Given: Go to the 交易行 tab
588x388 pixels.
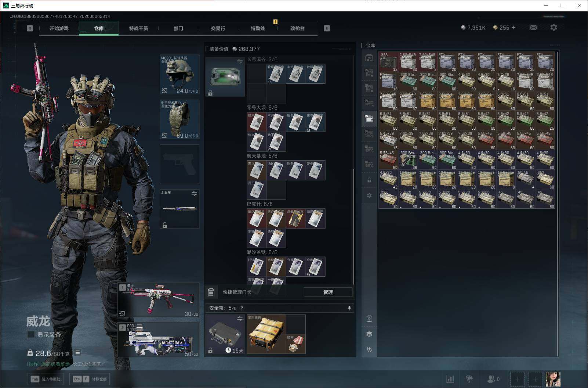Looking at the screenshot, I should point(218,28).
